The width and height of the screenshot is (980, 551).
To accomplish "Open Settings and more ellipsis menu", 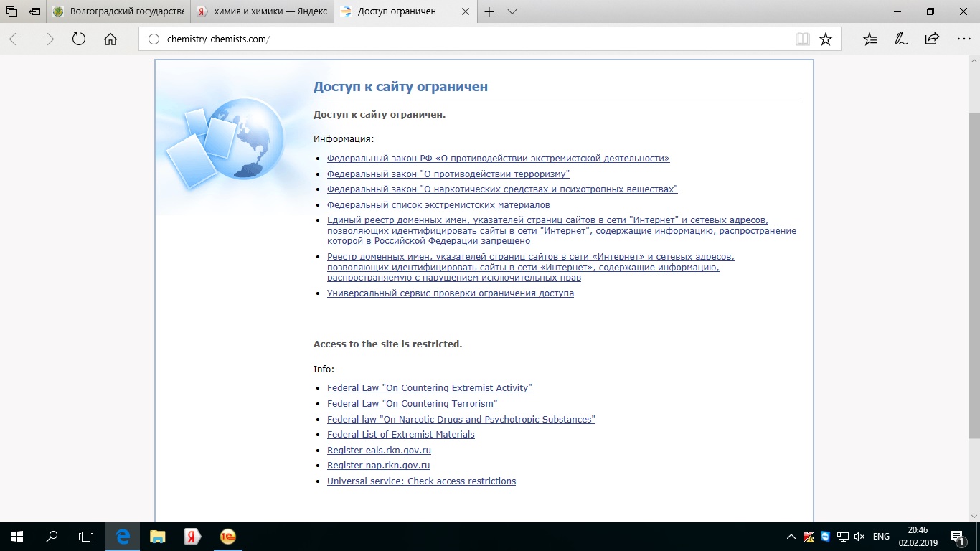I will (963, 39).
